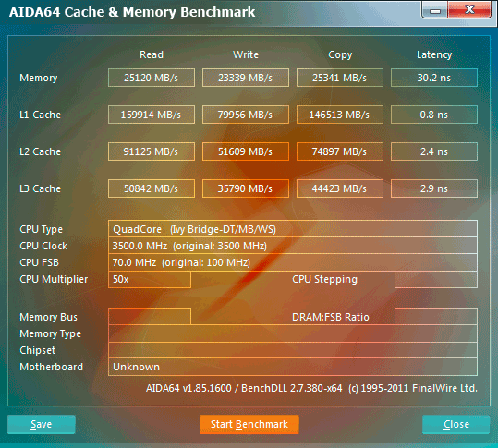Click the Save button
This screenshot has width=498, height=448.
pyautogui.click(x=42, y=424)
